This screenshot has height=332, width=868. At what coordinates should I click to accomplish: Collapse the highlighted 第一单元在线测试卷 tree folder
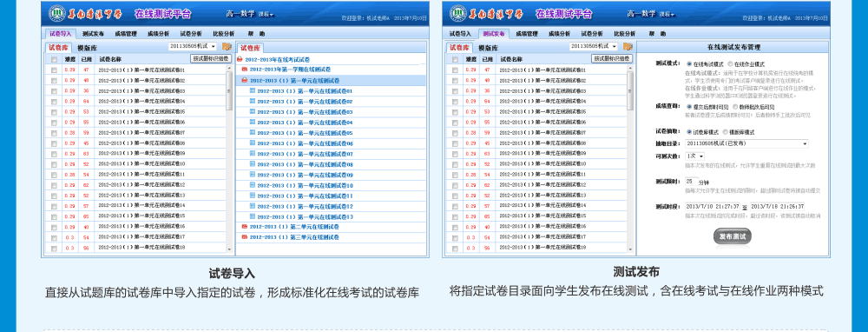pos(245,80)
